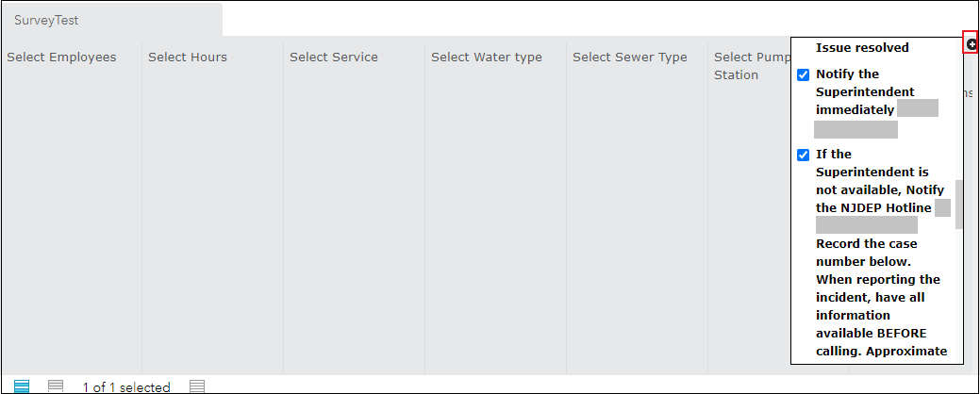Screen dimensions: 980x394
Task: Click the Issue resolved option text
Action: 862,47
